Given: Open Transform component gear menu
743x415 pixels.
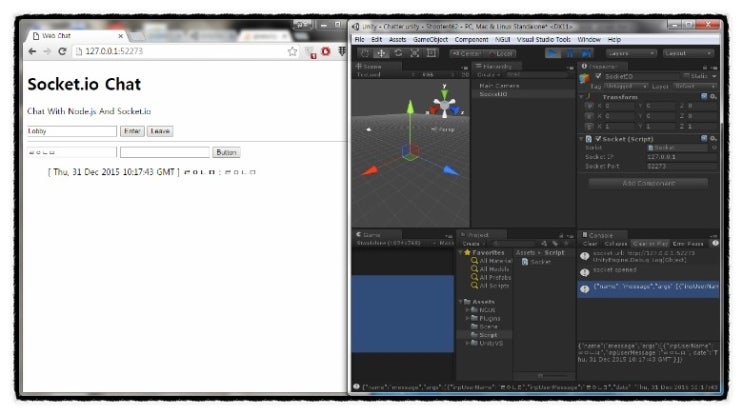Looking at the screenshot, I should 713,97.
